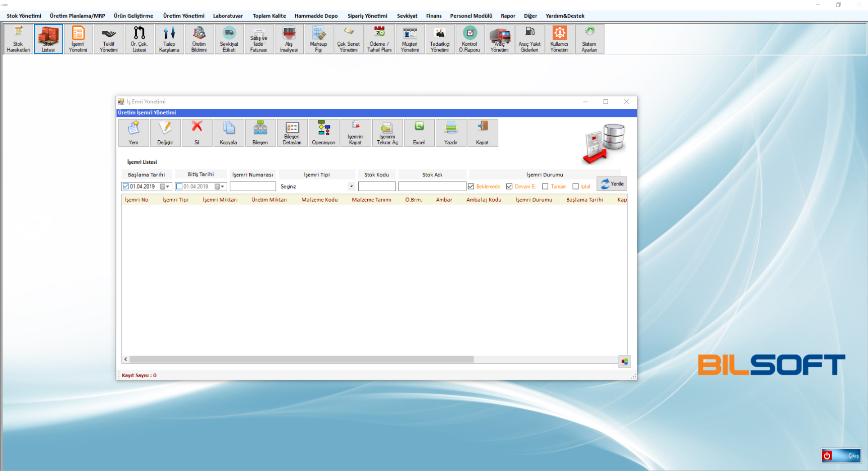The image size is (868, 471).
Task: Click Çıkış exit button
Action: (x=841, y=456)
